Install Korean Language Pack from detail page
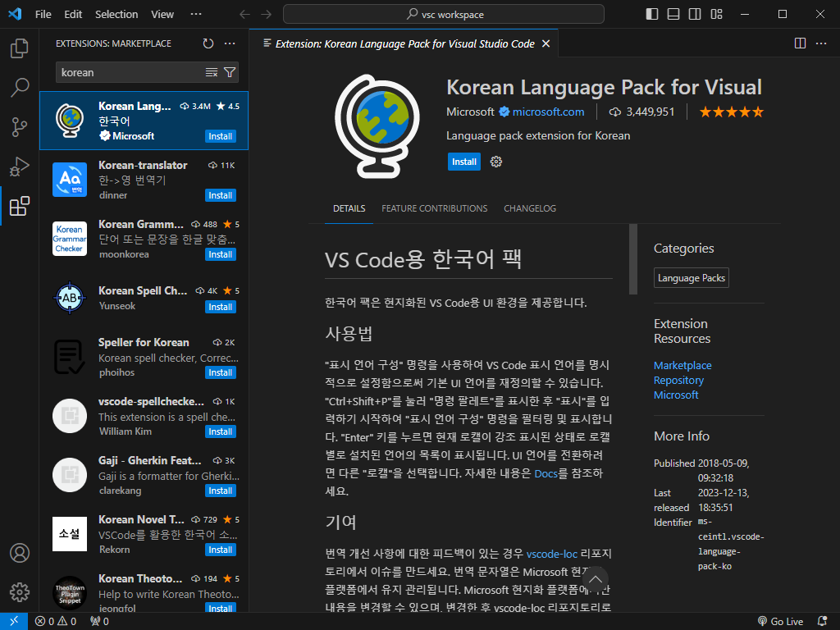Screen dimensions: 840x630 464,162
